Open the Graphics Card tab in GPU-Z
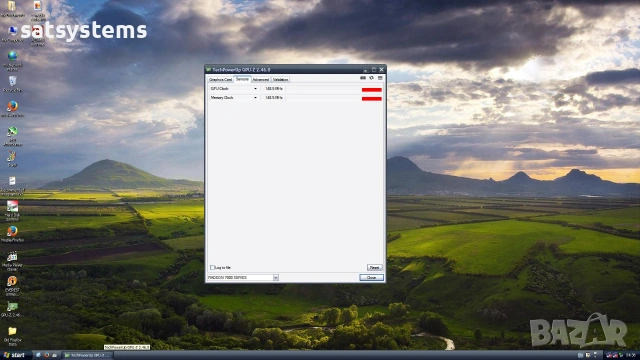The height and width of the screenshot is (360, 640). click(220, 80)
